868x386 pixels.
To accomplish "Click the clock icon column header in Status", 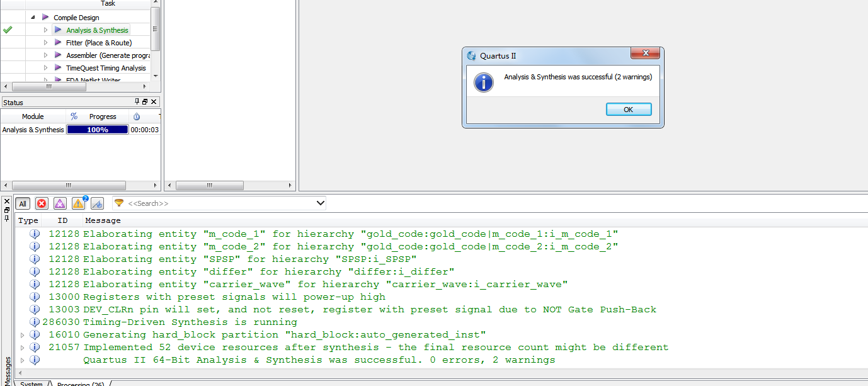I will 137,116.
